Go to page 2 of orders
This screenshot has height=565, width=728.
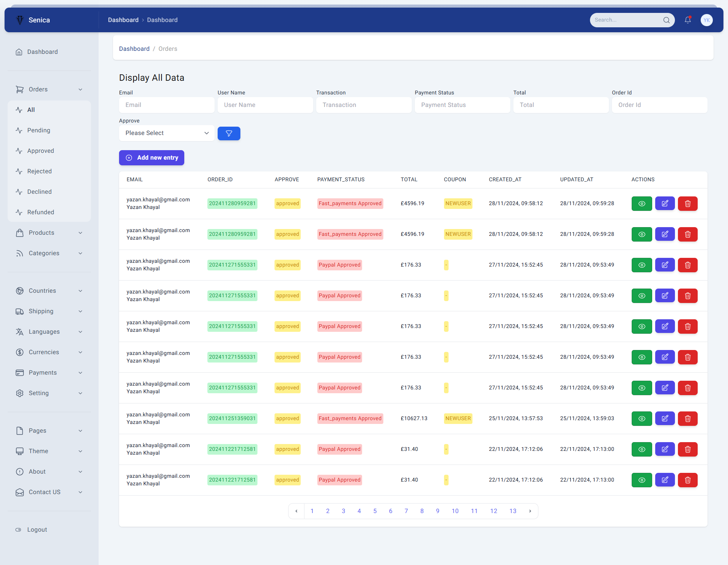click(x=328, y=511)
